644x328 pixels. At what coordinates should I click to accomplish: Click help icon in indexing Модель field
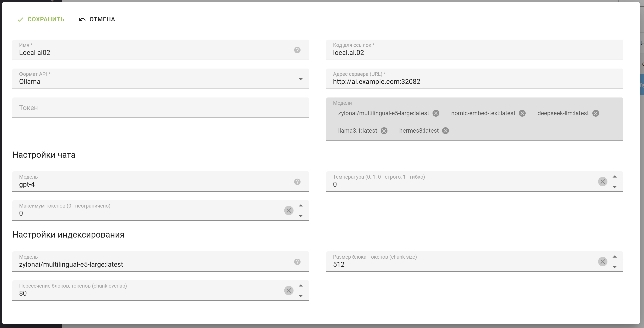point(297,262)
